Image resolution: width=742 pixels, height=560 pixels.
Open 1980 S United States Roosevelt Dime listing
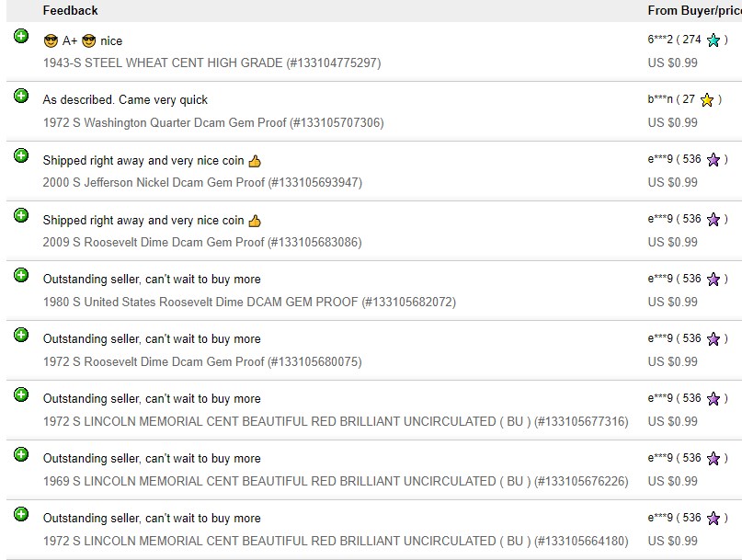249,302
